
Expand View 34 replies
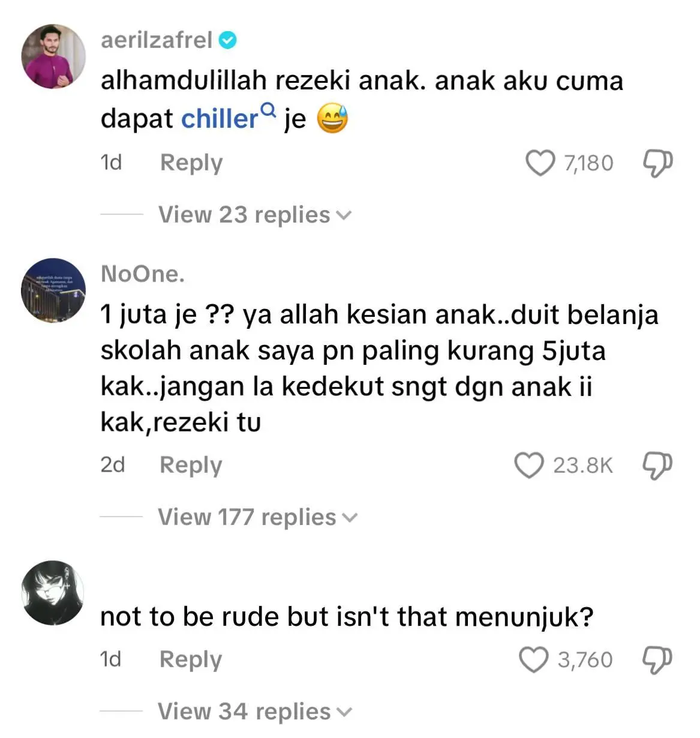[254, 712]
